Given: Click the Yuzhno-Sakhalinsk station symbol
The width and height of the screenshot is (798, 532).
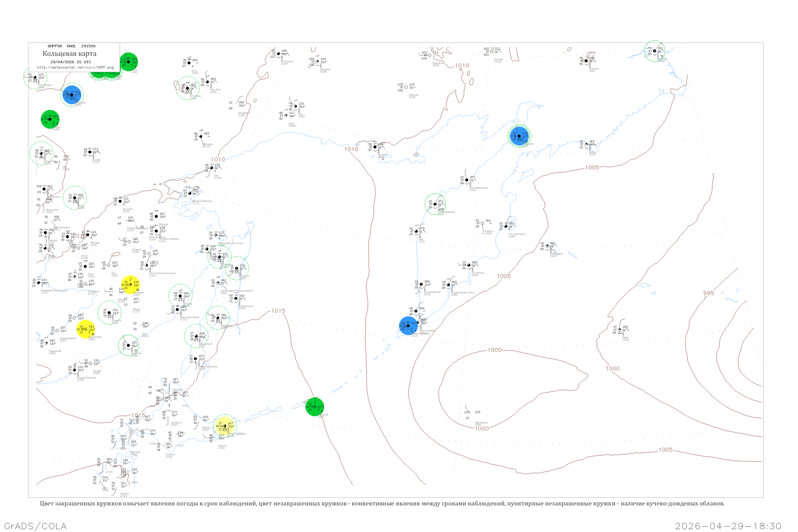Looking at the screenshot, I should tap(196, 359).
